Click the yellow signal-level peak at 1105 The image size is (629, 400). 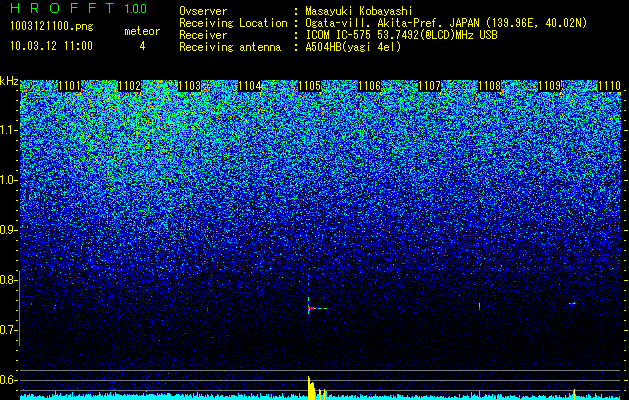coord(311,387)
